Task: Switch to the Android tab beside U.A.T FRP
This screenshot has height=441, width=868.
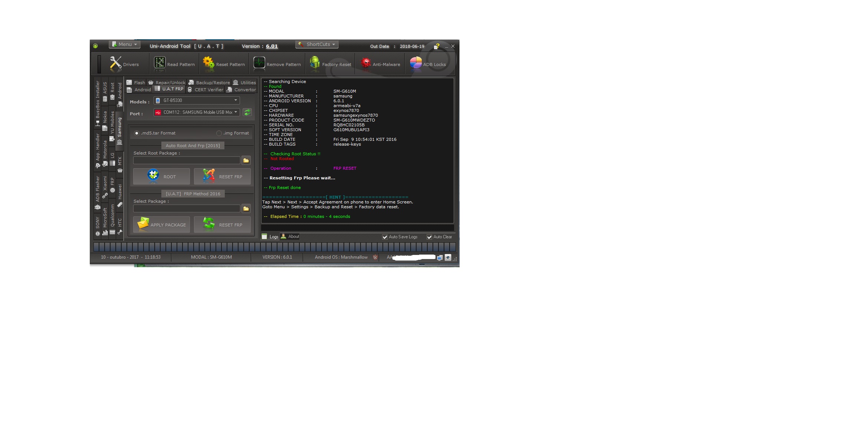Action: click(139, 90)
